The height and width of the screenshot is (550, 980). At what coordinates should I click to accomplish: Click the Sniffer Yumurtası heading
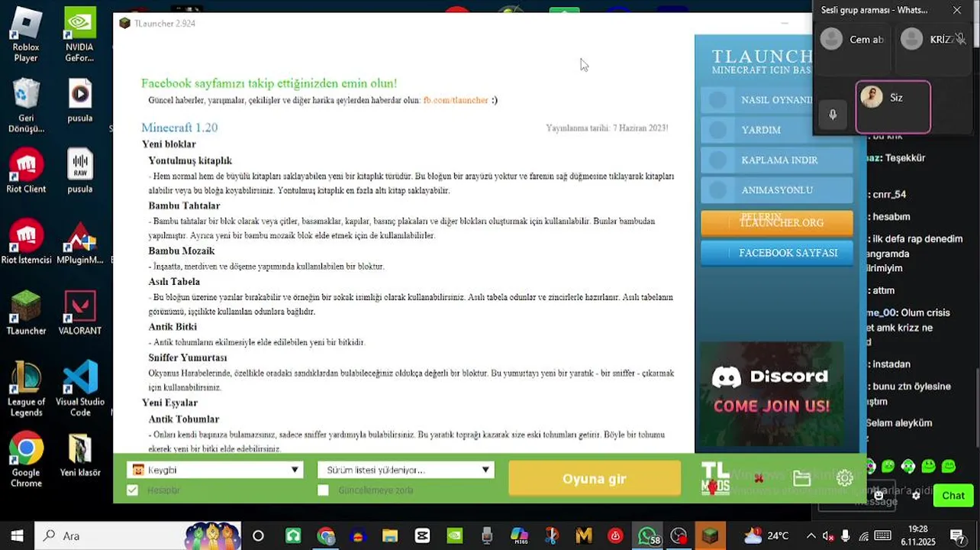click(188, 357)
